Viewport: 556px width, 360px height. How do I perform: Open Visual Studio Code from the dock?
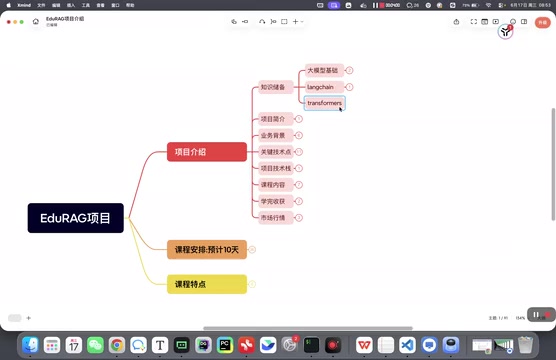click(407, 345)
